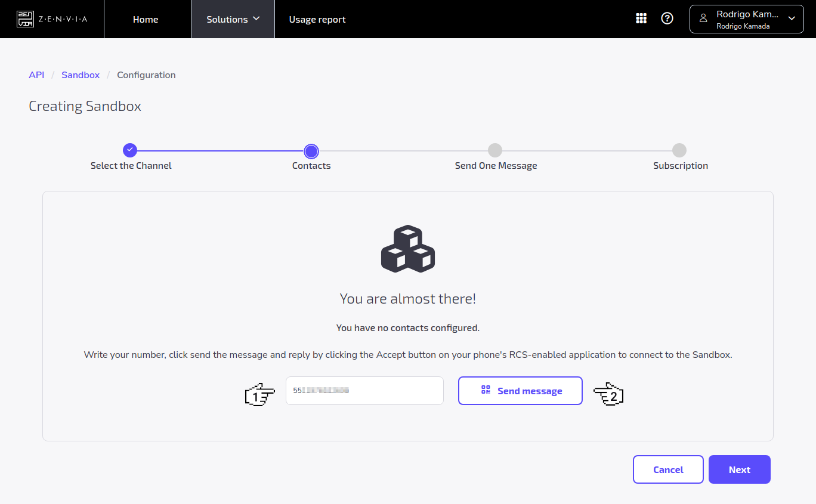This screenshot has height=504, width=816.
Task: Select the Home menu item
Action: pyautogui.click(x=146, y=18)
